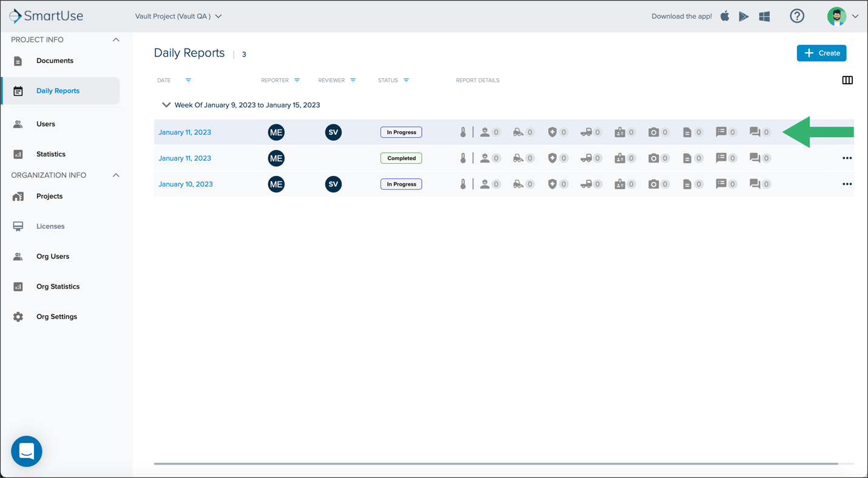Image resolution: width=868 pixels, height=478 pixels.
Task: Open the column settings icon
Action: [847, 80]
